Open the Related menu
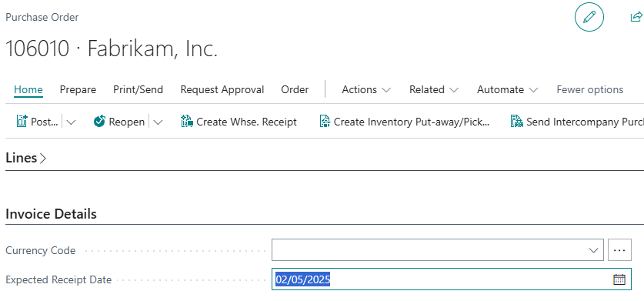The image size is (644, 301). point(434,89)
